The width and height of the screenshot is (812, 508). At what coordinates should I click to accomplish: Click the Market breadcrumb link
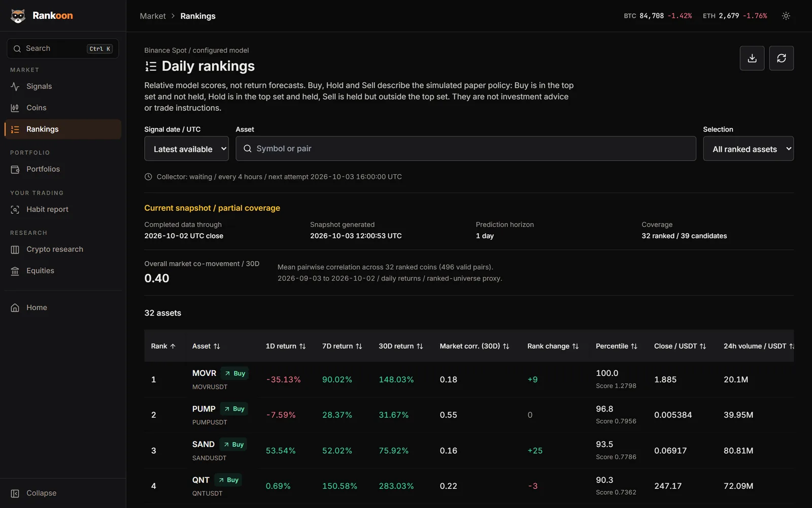pos(153,16)
